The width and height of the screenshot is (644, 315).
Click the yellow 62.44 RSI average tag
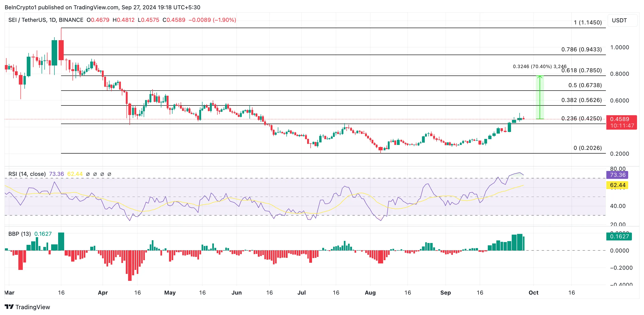pos(617,185)
